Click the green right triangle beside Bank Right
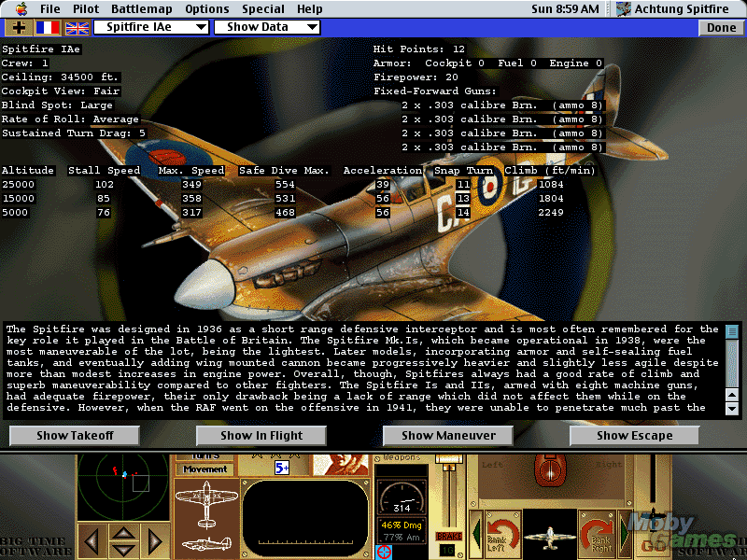Viewport: 747px width, 560px height. pyautogui.click(x=624, y=534)
